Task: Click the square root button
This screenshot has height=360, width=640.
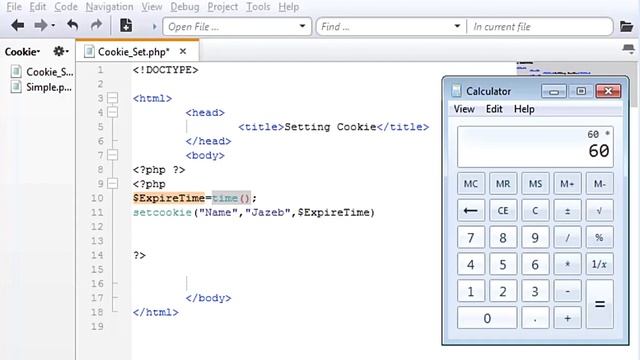Action: click(600, 211)
